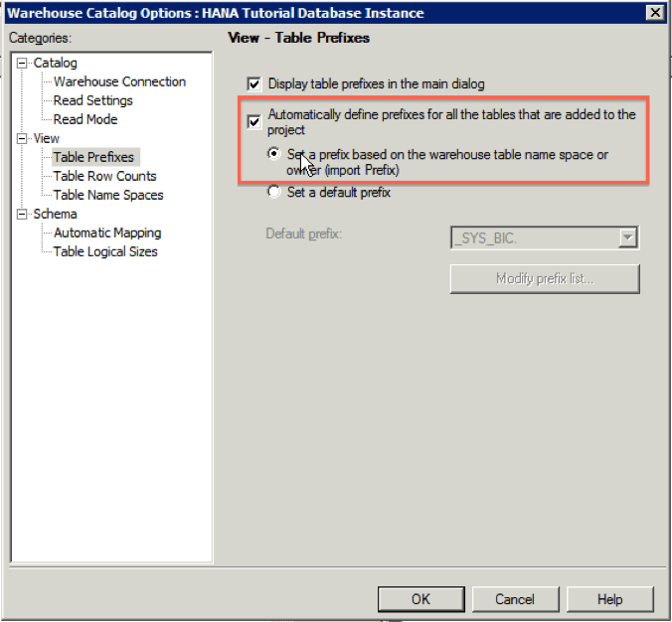This screenshot has height=622, width=672.
Task: Open Table Row Counts settings
Action: pyautogui.click(x=104, y=176)
